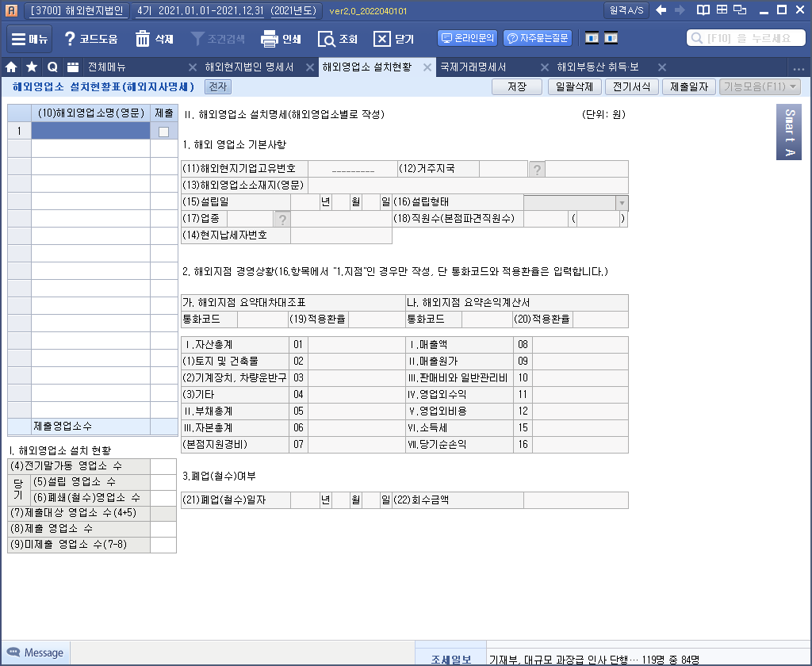Click the forward arrow in title bar
Viewport: 812px width, 666px height.
point(680,10)
